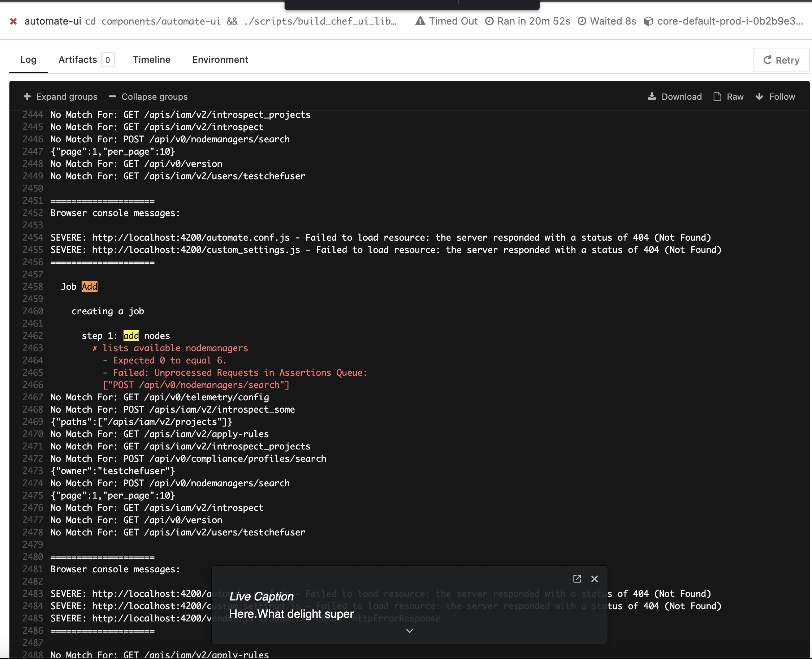Click Expand groups
Image resolution: width=812 pixels, height=659 pixels.
coord(60,96)
